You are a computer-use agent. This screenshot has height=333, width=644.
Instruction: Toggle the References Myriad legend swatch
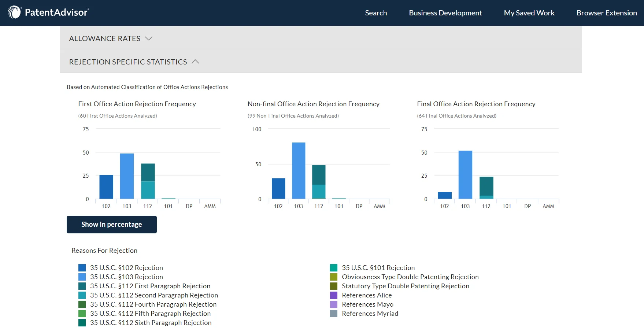(x=334, y=314)
